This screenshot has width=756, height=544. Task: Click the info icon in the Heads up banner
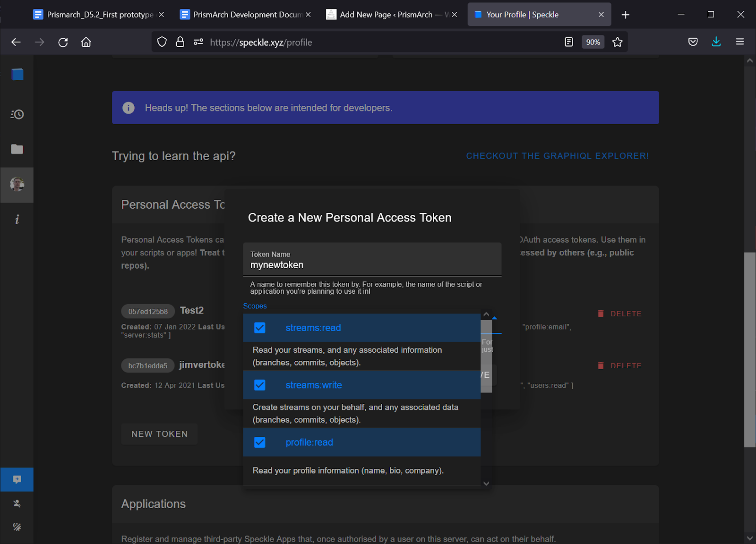point(129,108)
